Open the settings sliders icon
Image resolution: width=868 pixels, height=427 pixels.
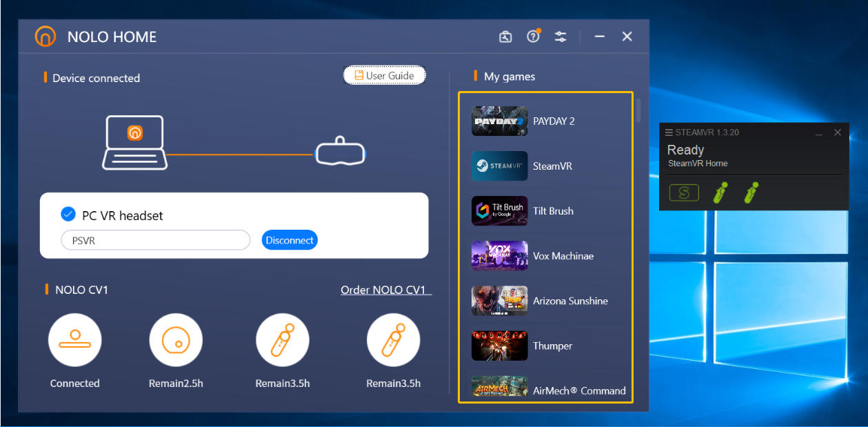click(561, 37)
